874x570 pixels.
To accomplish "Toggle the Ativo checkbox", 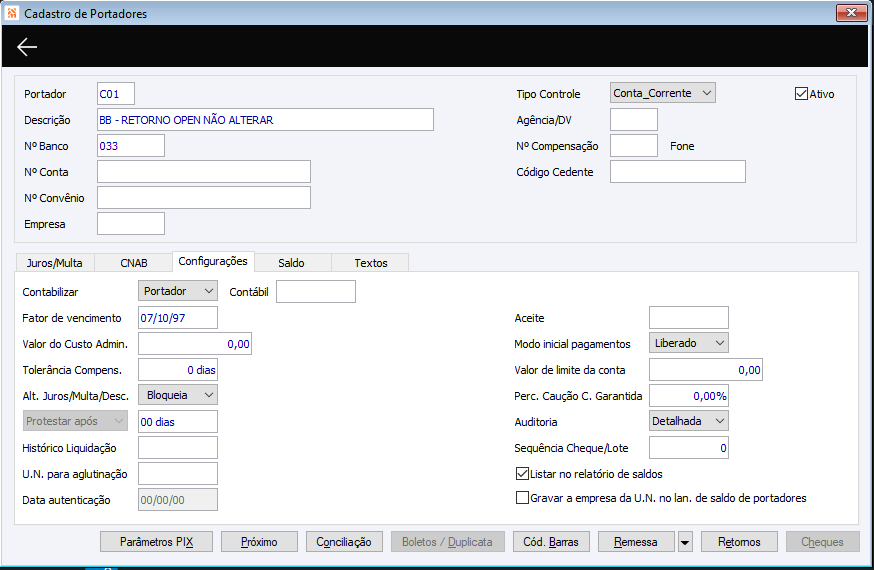I will [x=801, y=94].
